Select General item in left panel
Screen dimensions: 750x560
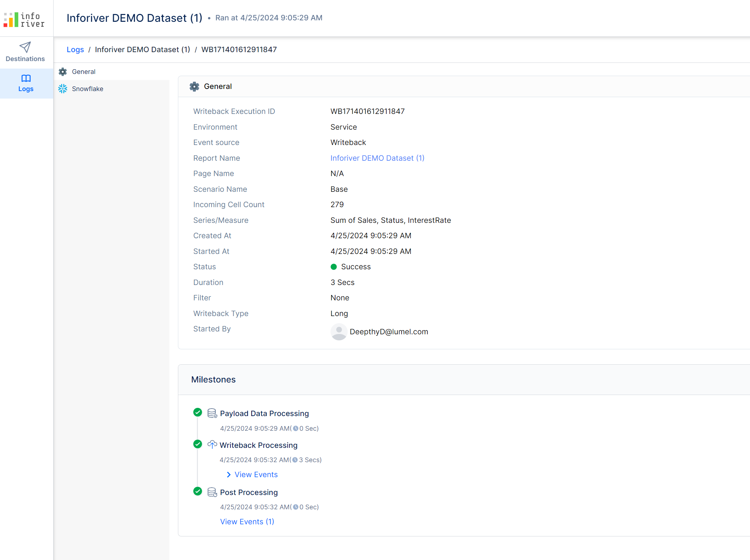(84, 72)
